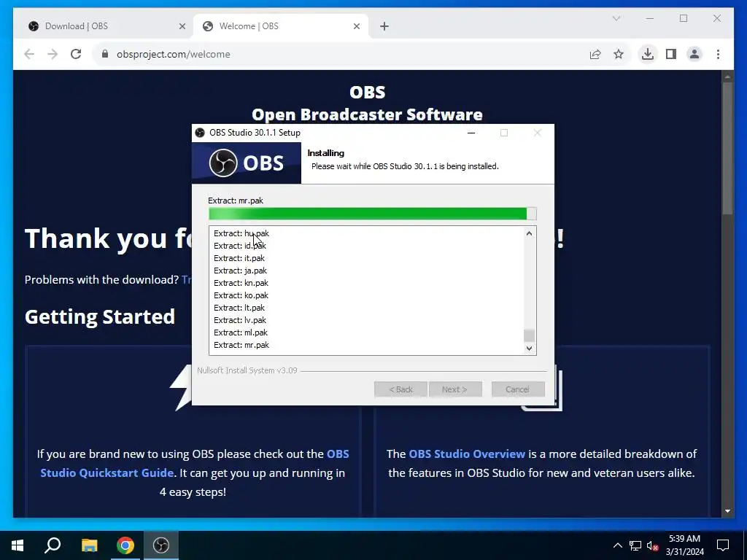Click the web page vertical scrollbar thumb
Image resolution: width=747 pixels, height=560 pixels.
click(x=727, y=149)
